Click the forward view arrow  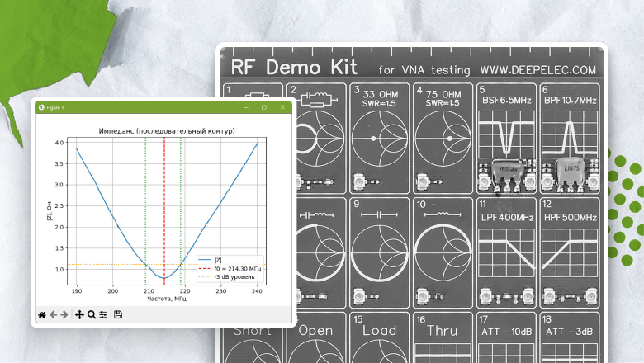pos(64,314)
